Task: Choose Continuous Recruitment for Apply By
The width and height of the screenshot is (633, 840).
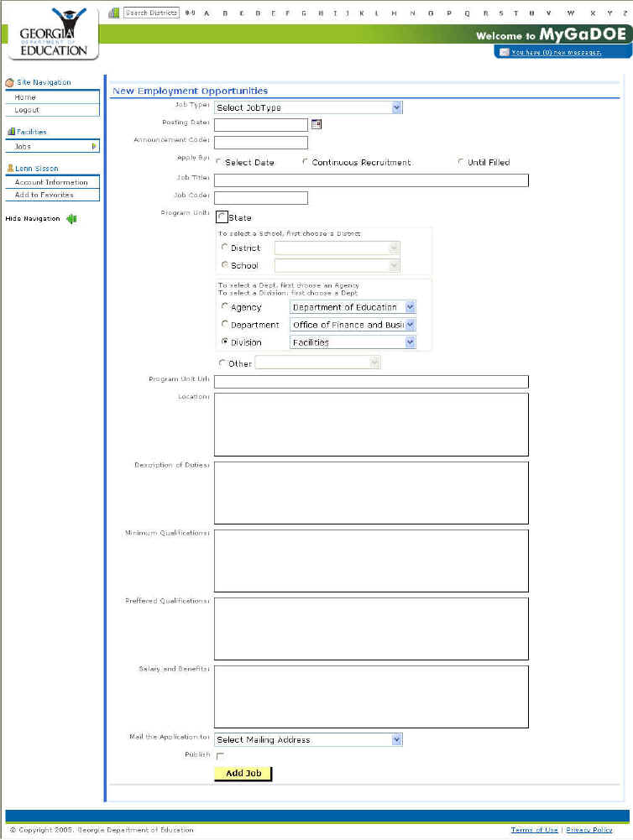Action: pos(305,161)
